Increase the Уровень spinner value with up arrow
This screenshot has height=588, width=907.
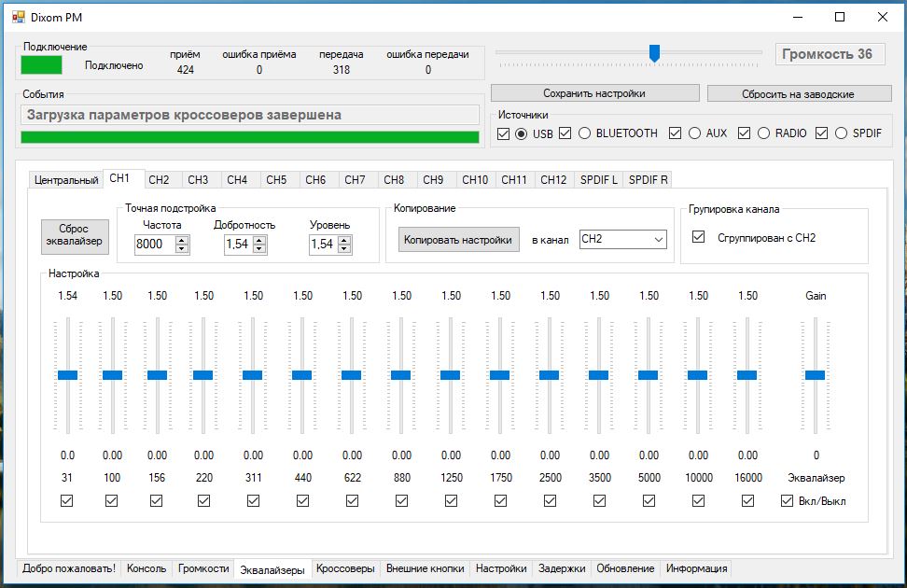(345, 240)
